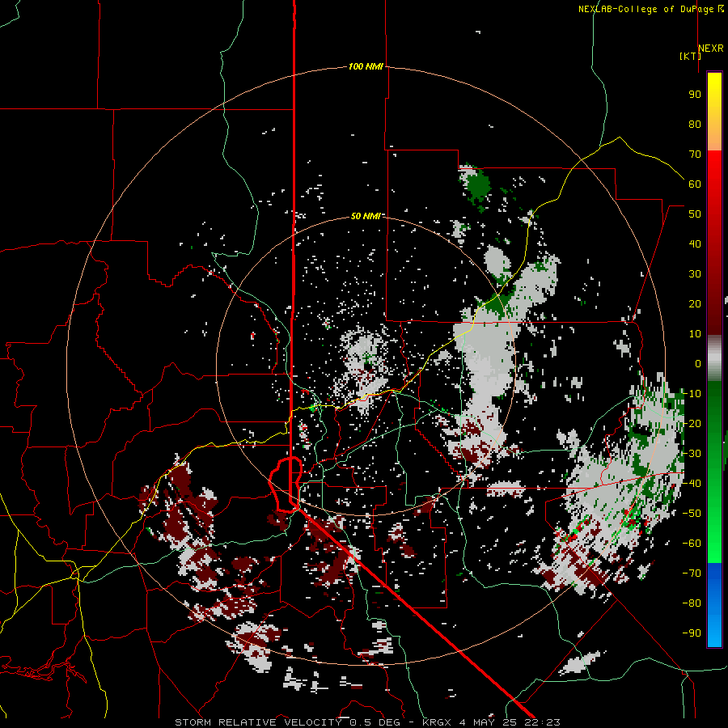Click the -40 scale value
The height and width of the screenshot is (728, 728).
pos(692,484)
